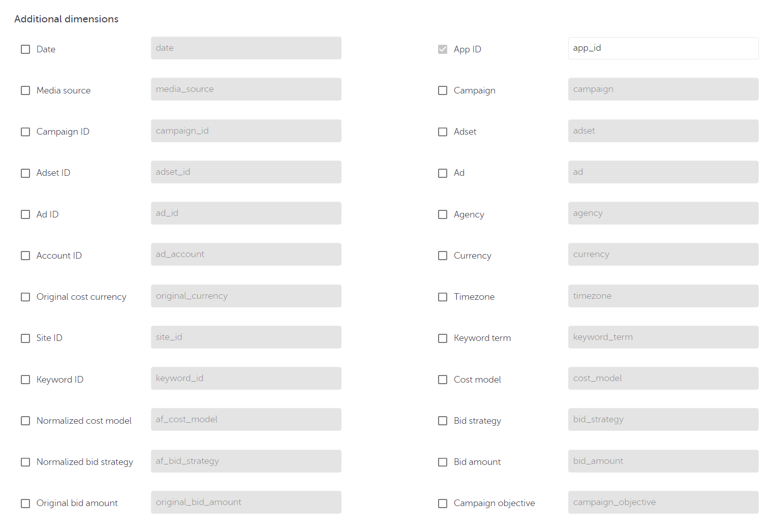Select the Adset ID checkbox
This screenshot has height=532, width=774.
click(25, 173)
